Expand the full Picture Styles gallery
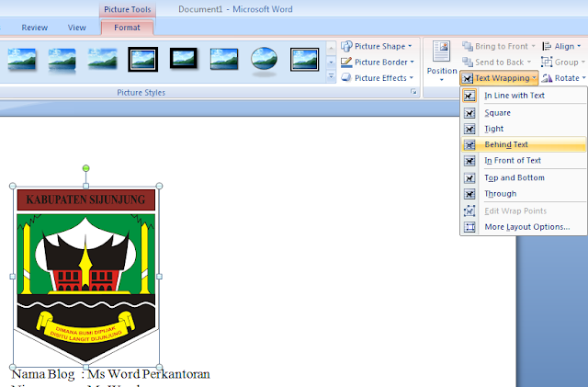This screenshot has width=588, height=387. point(331,76)
